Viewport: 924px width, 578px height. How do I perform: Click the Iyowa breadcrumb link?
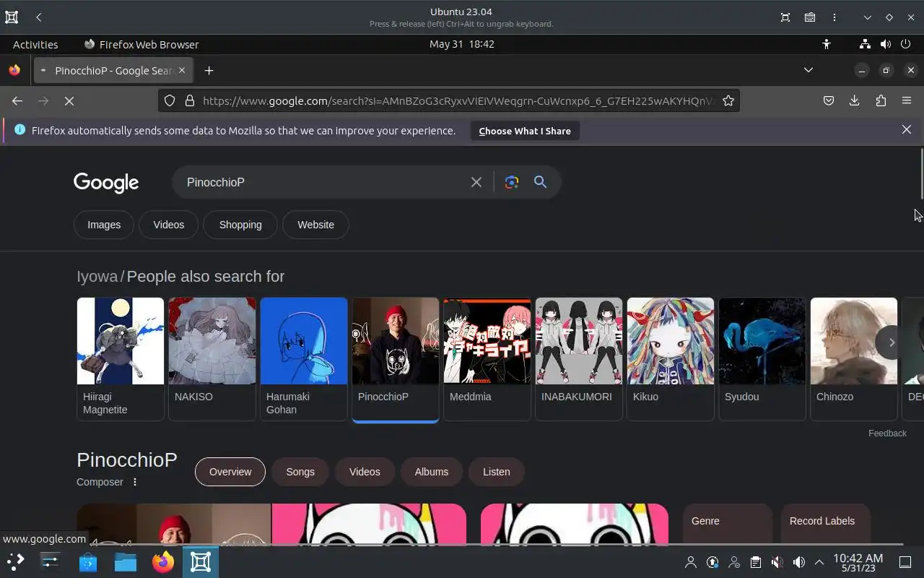[97, 277]
